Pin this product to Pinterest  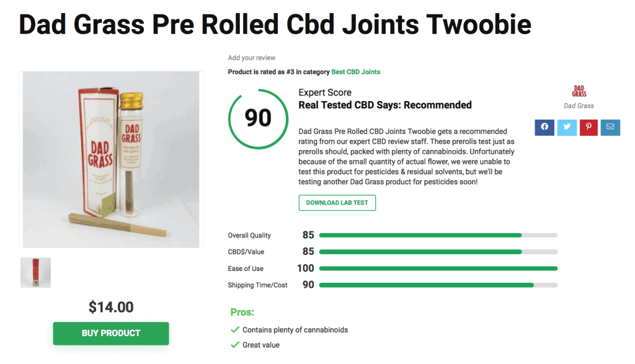pyautogui.click(x=588, y=127)
